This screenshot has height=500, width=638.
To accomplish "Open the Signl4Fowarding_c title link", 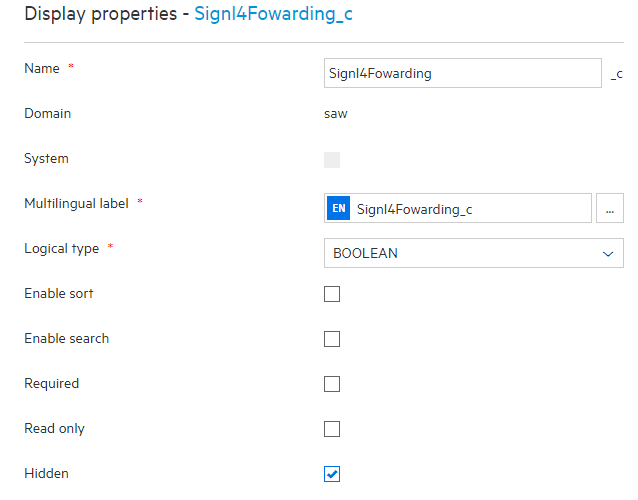I will [x=273, y=14].
